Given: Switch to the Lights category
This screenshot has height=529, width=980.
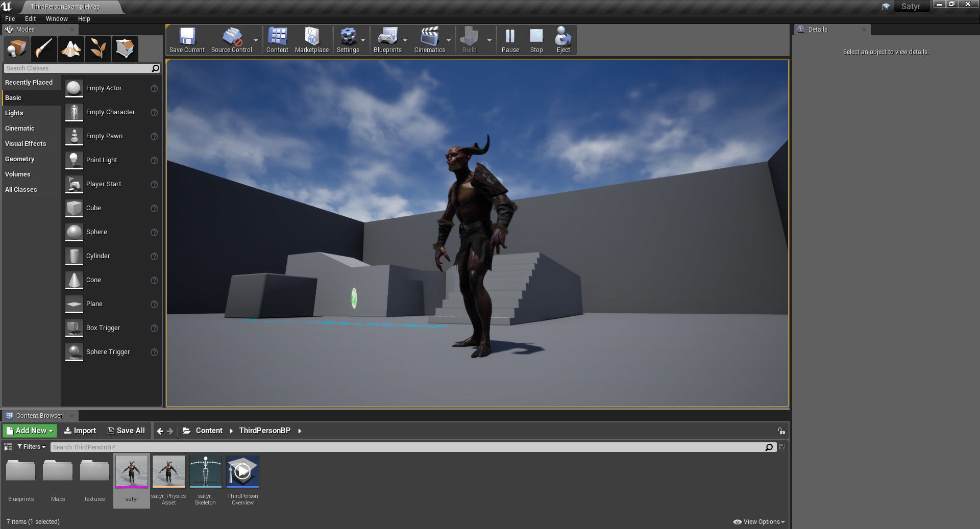Looking at the screenshot, I should [x=31, y=113].
